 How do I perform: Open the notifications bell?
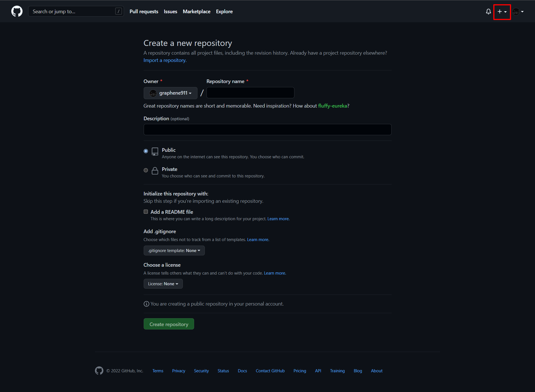(x=488, y=12)
